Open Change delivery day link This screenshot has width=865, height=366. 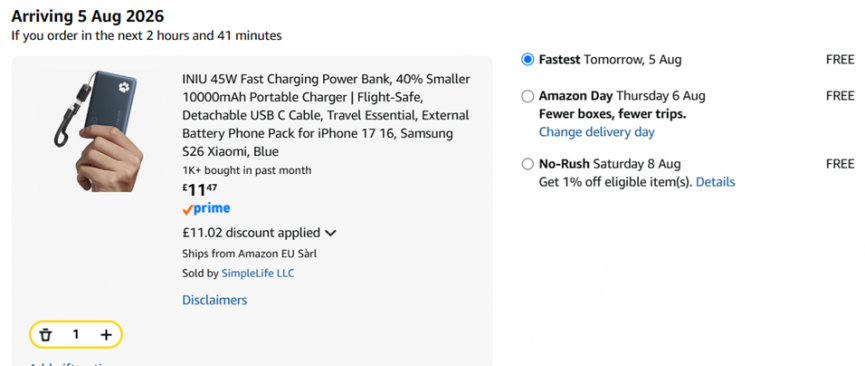click(596, 132)
